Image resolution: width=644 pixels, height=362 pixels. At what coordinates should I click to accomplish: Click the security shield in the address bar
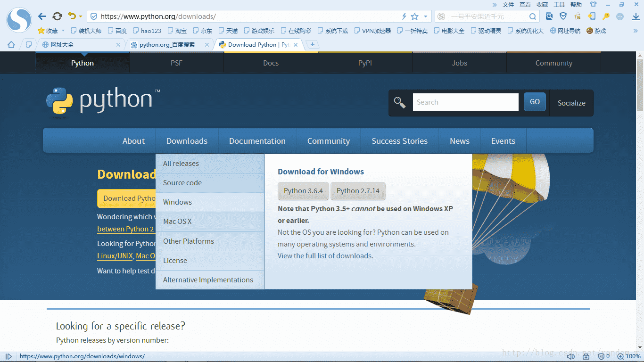click(x=93, y=16)
